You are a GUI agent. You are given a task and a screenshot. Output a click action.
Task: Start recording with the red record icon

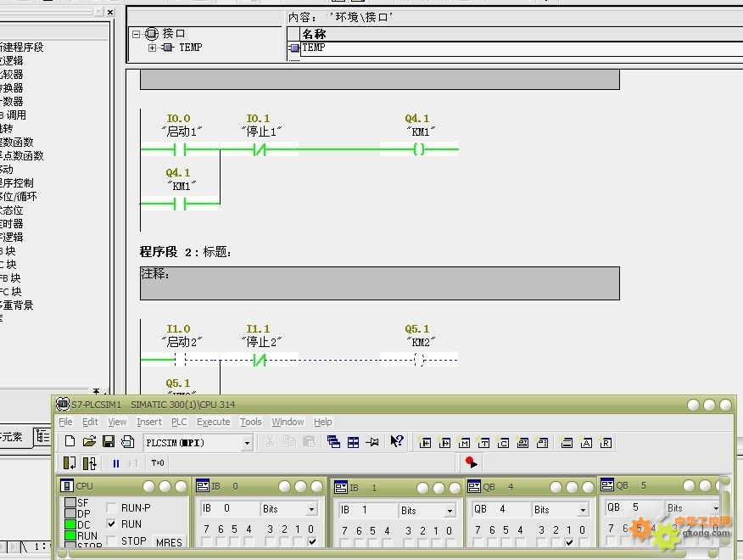(x=471, y=462)
